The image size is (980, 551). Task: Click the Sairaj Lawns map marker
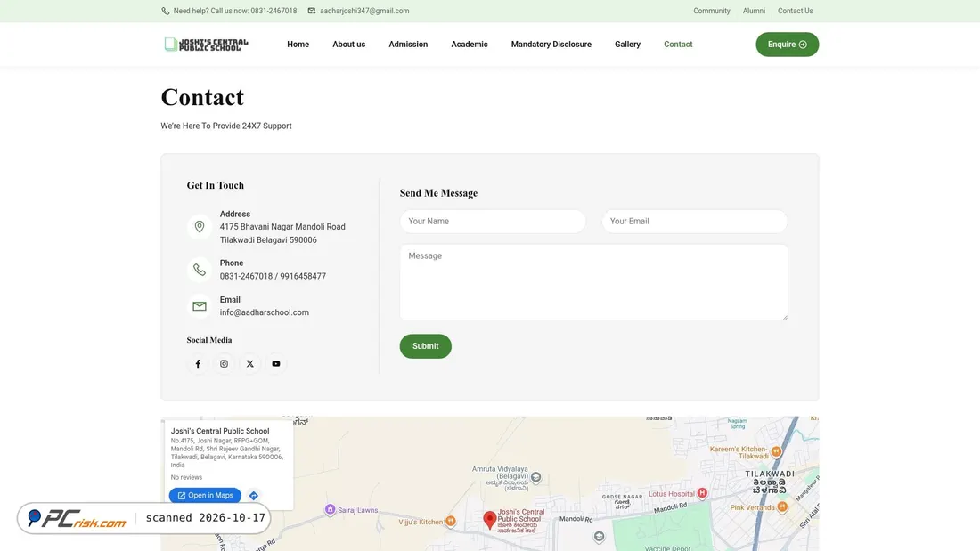coord(330,510)
